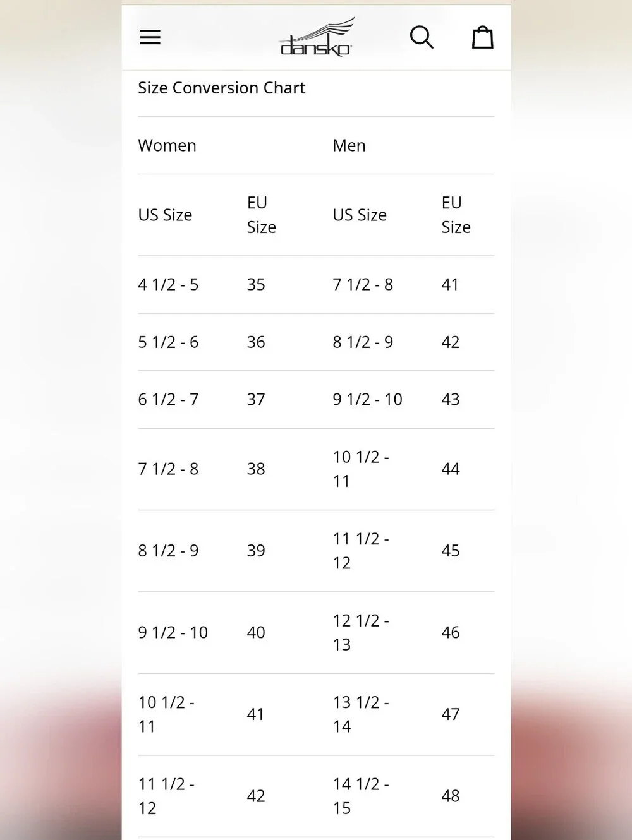Click women's EU size 40 value
The height and width of the screenshot is (840, 632).
[x=256, y=633]
